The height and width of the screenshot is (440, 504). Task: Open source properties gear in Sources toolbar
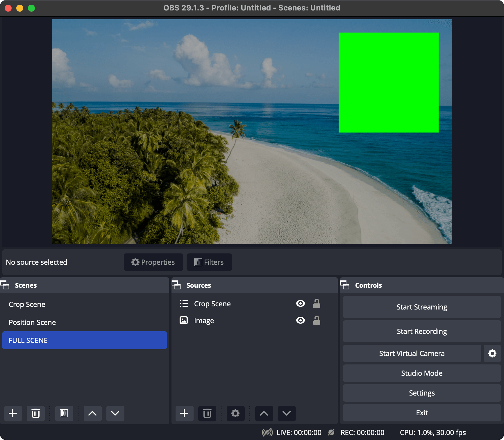(x=235, y=413)
